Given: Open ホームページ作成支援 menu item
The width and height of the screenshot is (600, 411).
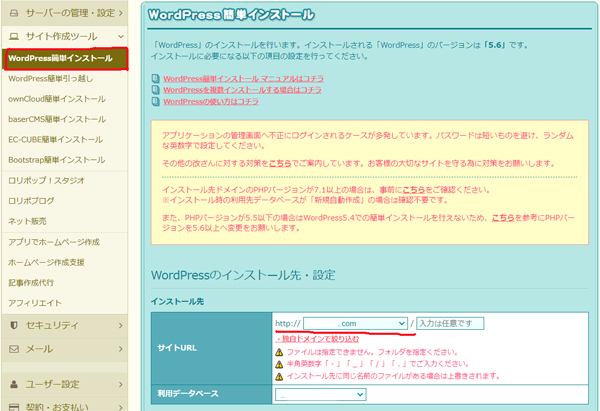Looking at the screenshot, I should click(46, 263).
